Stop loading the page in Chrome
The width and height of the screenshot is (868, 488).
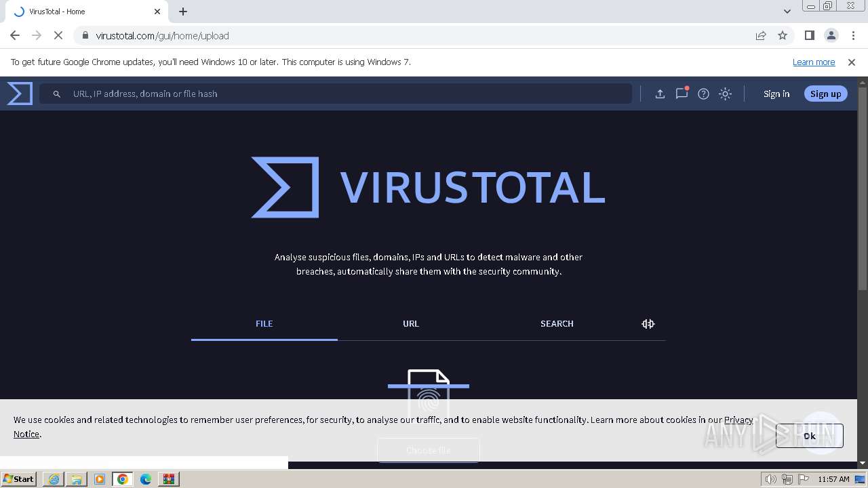coord(58,36)
